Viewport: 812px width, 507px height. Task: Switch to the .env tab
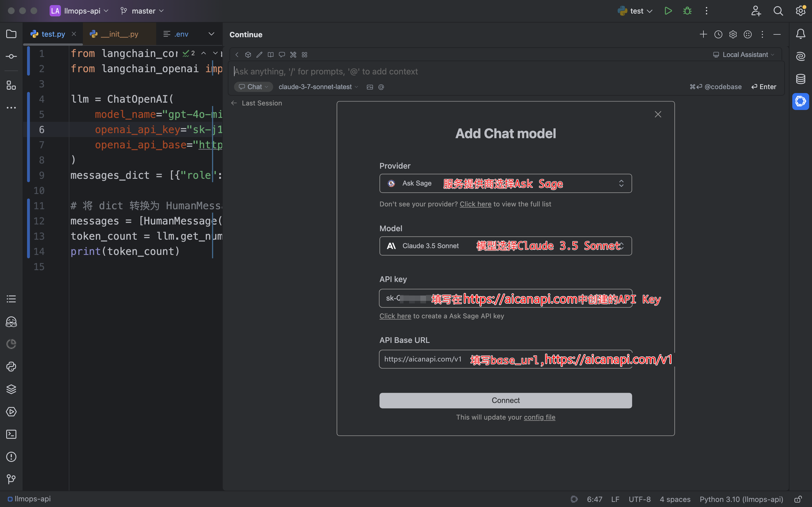coord(181,34)
